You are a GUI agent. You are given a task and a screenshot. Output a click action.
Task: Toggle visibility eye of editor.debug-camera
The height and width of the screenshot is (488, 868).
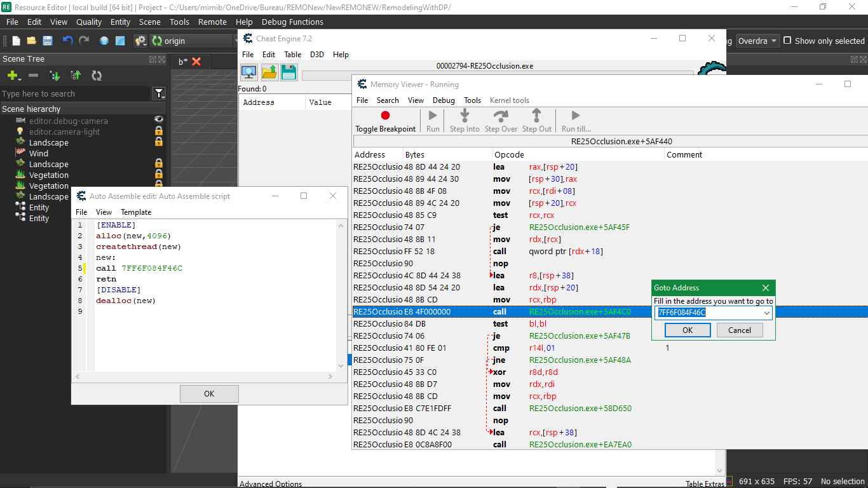(159, 120)
